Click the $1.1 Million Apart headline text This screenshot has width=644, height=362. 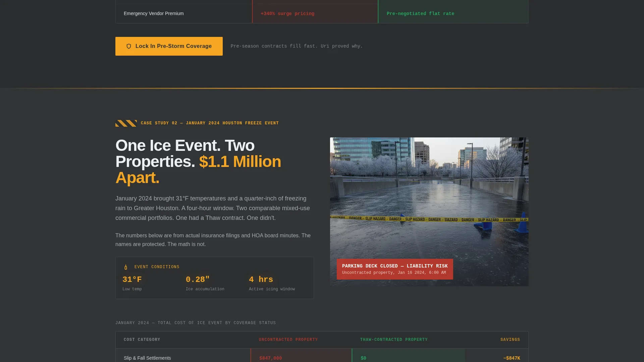pyautogui.click(x=198, y=170)
